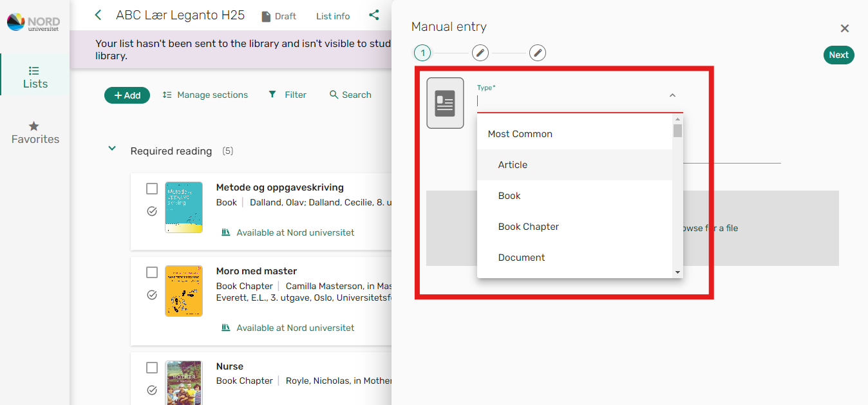Viewport: 868px width, 405px height.
Task: Open List info
Action: coord(333,16)
